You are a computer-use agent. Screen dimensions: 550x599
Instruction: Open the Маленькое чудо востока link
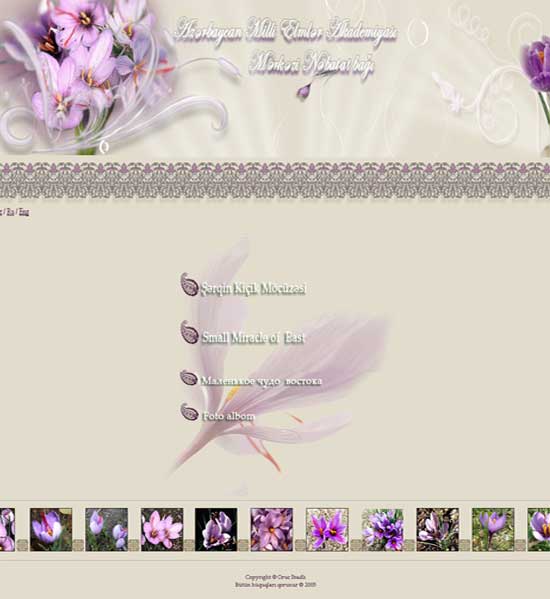pyautogui.click(x=262, y=381)
